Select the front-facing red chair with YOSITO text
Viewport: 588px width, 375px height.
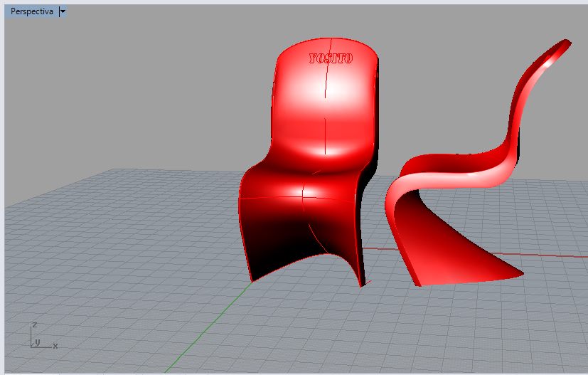(x=309, y=162)
